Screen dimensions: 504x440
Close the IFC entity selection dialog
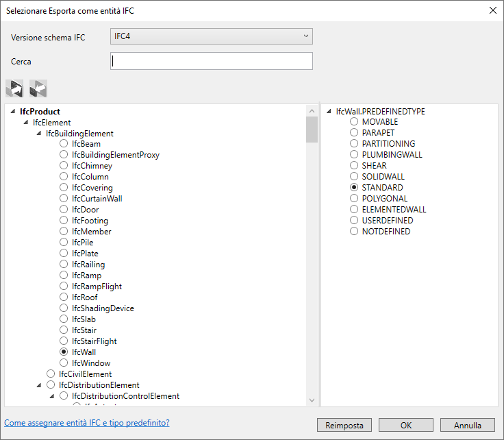point(493,10)
